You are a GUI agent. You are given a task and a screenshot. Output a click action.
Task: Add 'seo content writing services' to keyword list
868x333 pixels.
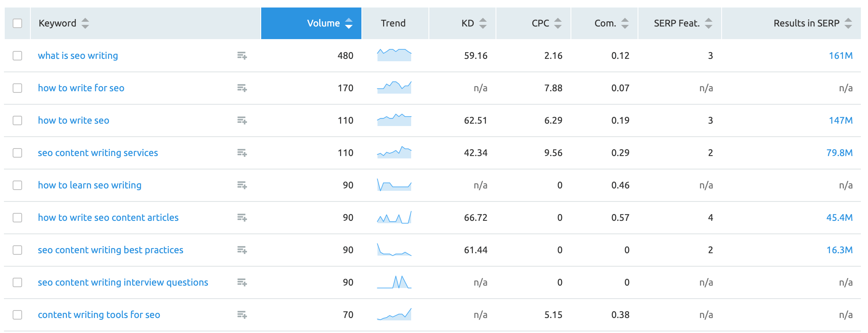[x=242, y=153]
